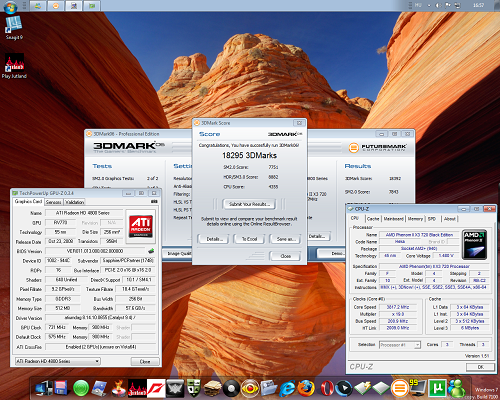Switch to GPU-Z Sensors tab
The width and height of the screenshot is (500, 400).
point(53,202)
